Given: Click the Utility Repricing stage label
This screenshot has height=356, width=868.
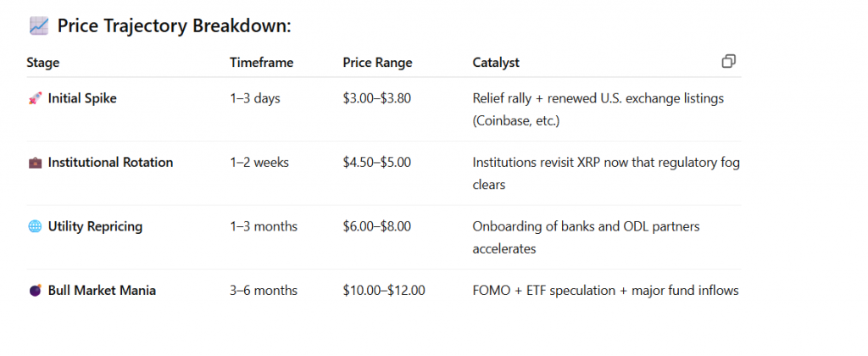Looking at the screenshot, I should pos(95,227).
